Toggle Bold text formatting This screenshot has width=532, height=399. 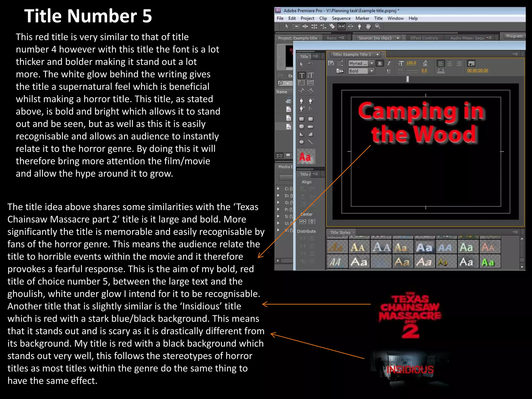[x=380, y=63]
